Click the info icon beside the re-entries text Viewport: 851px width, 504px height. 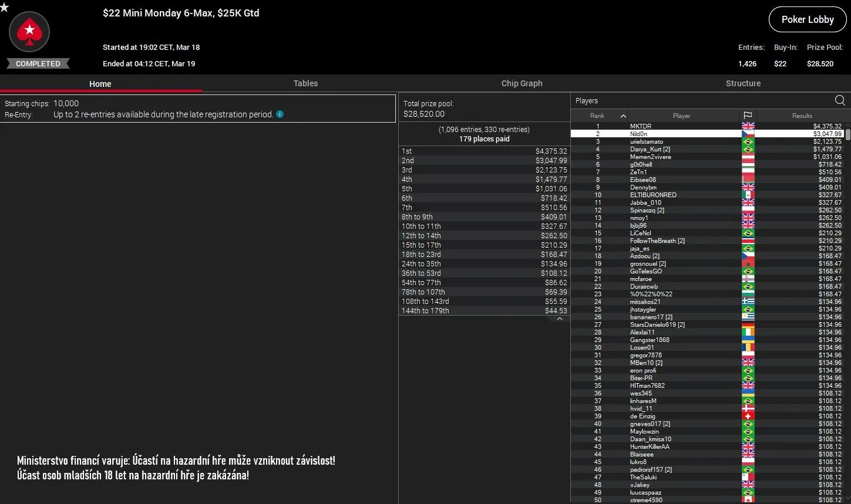(x=280, y=114)
